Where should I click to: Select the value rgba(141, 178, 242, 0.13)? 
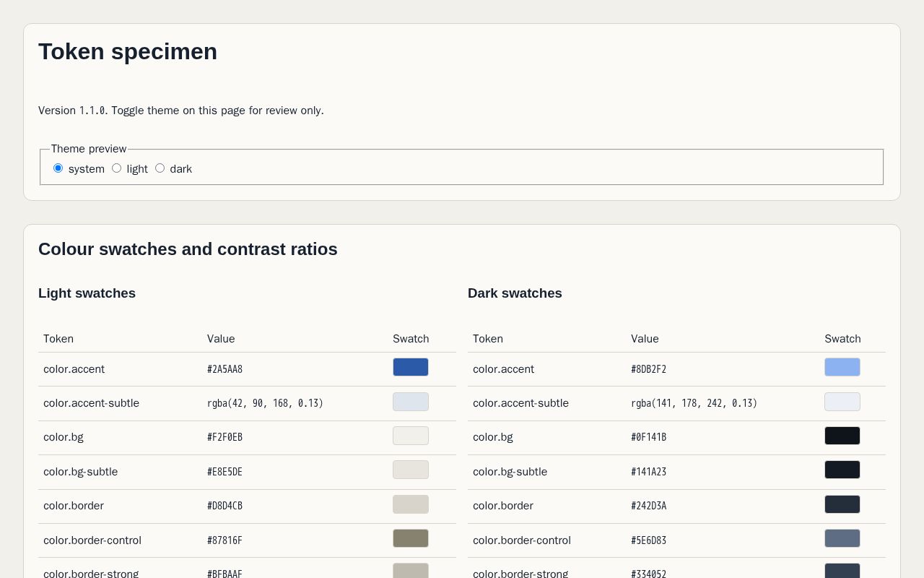[694, 403]
